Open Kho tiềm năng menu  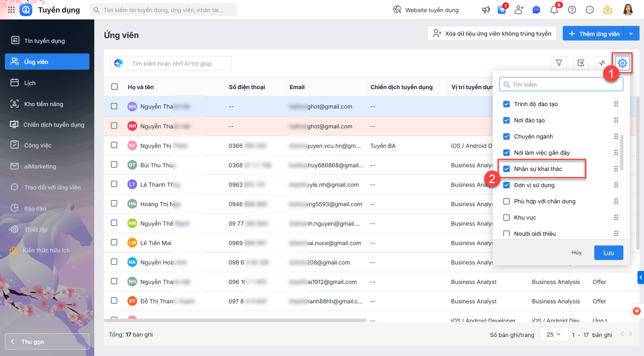(x=47, y=104)
